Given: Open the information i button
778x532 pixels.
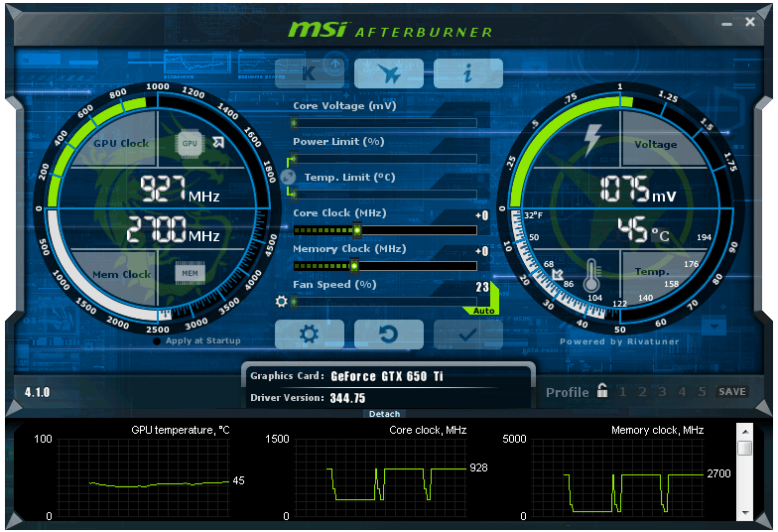Looking at the screenshot, I should pyautogui.click(x=468, y=73).
